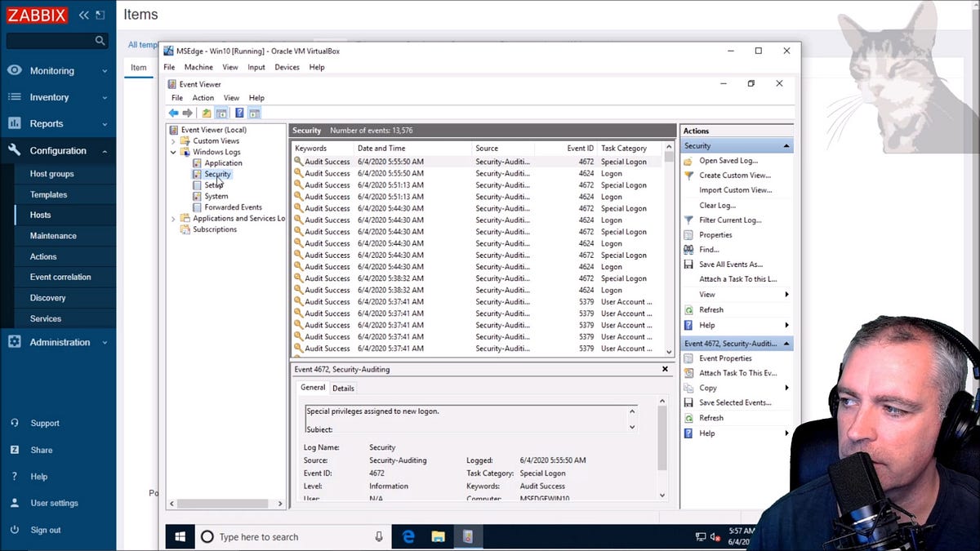Switch to the Details tab
The height and width of the screenshot is (551, 980).
point(342,388)
